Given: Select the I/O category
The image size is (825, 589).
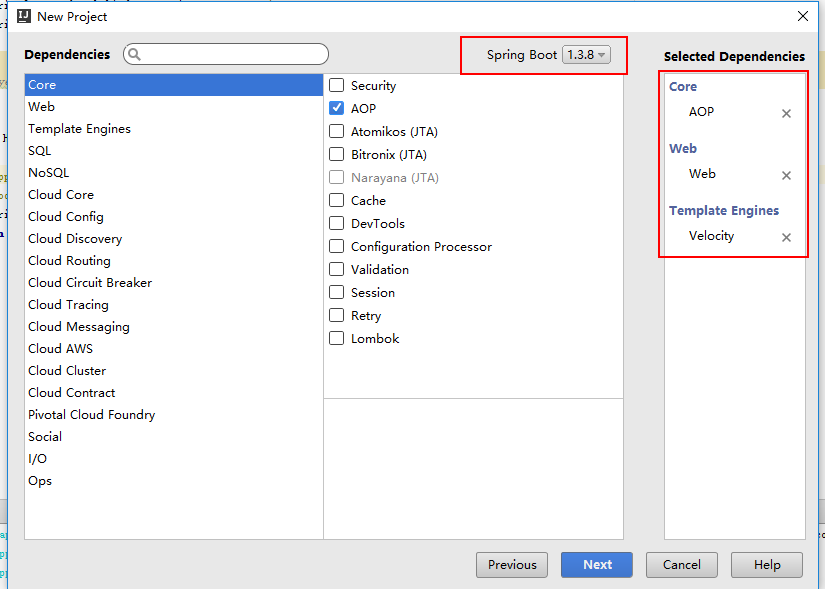Looking at the screenshot, I should click(x=174, y=459).
